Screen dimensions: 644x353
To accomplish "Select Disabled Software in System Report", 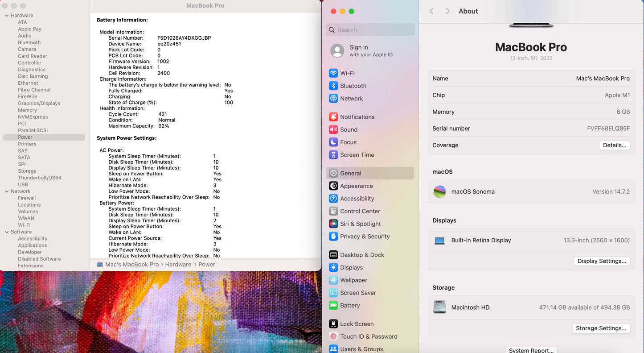I will pyautogui.click(x=39, y=259).
